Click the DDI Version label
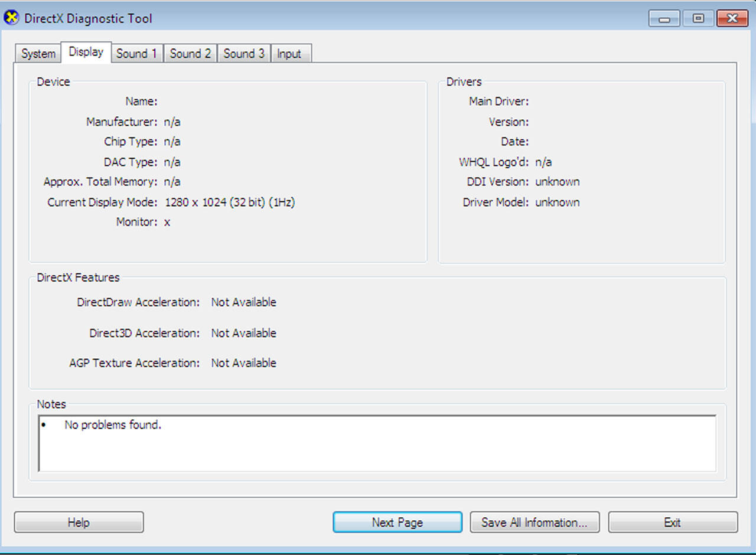 point(498,182)
